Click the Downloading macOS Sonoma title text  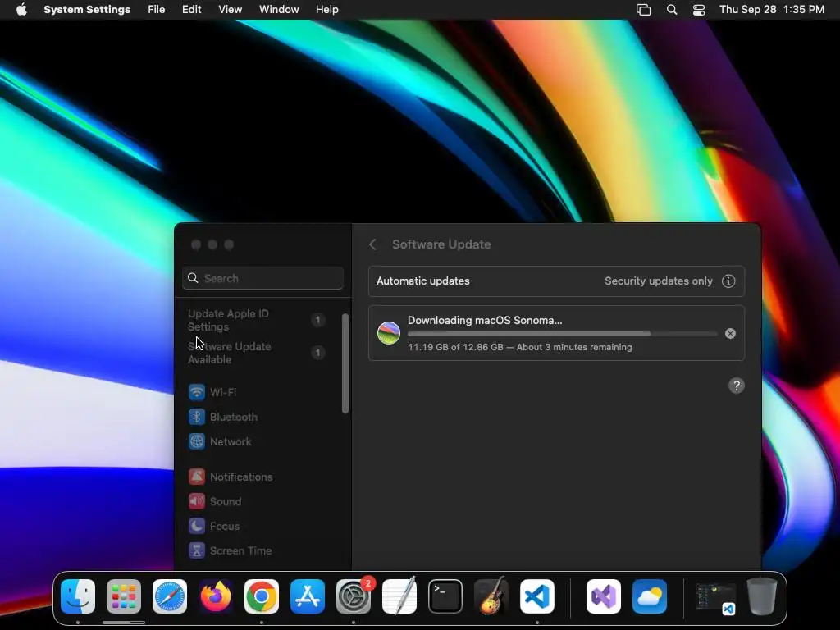pos(485,321)
